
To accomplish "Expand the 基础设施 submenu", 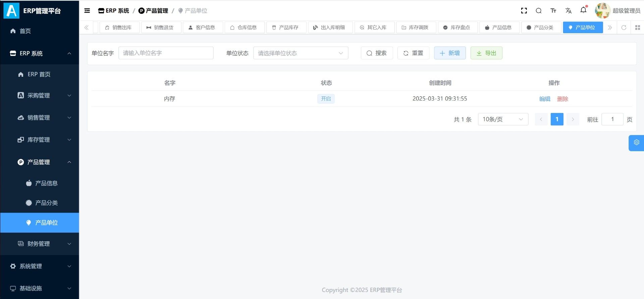I will 40,288.
